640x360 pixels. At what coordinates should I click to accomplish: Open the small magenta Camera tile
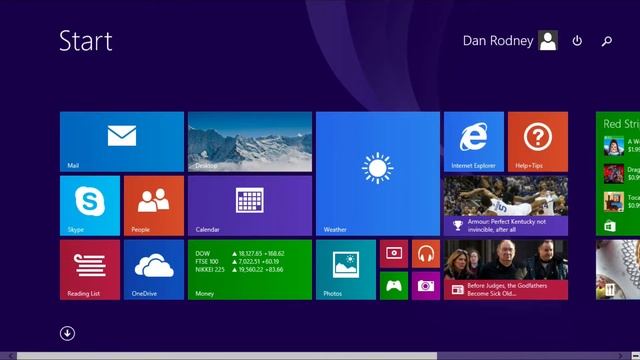[426, 286]
